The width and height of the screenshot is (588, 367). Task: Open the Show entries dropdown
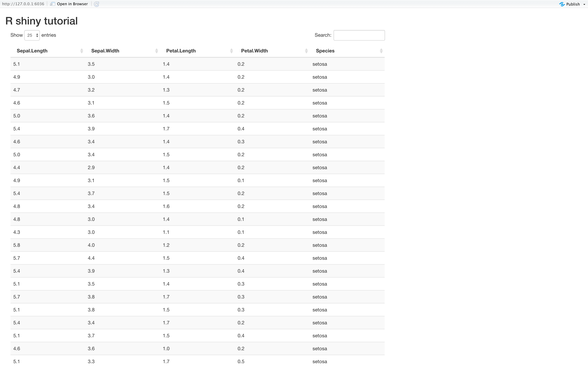point(32,35)
